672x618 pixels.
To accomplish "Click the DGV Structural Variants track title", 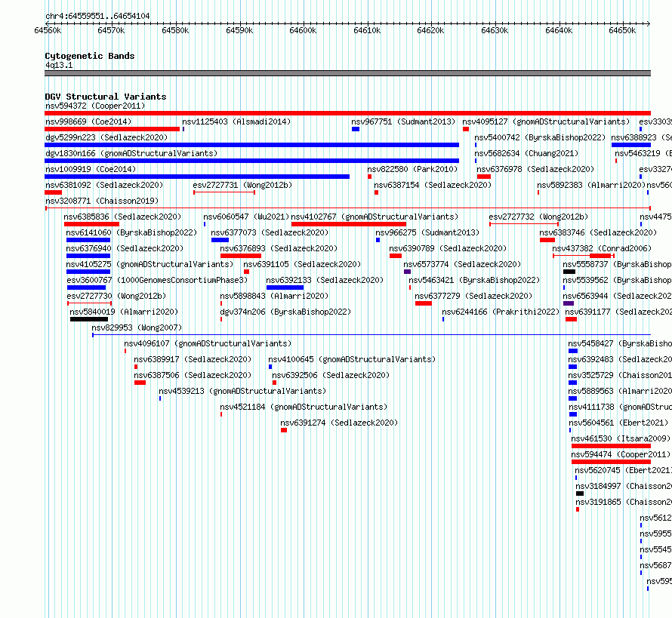I will [x=106, y=97].
